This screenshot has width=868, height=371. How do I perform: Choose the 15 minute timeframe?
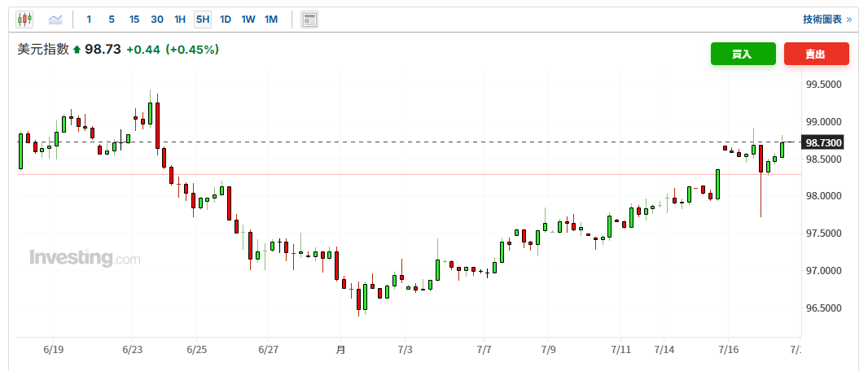point(134,20)
